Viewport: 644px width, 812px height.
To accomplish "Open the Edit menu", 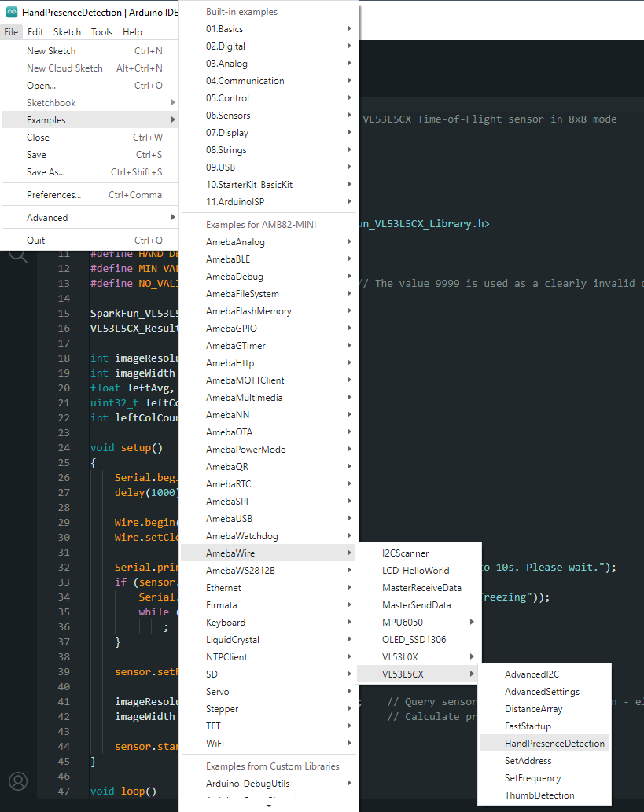I will (35, 32).
